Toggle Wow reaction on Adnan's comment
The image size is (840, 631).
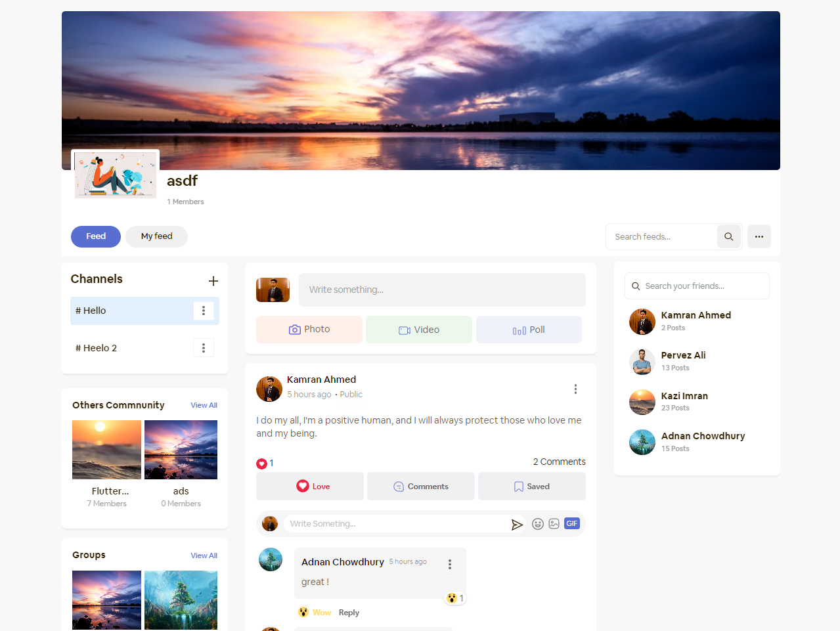click(315, 613)
